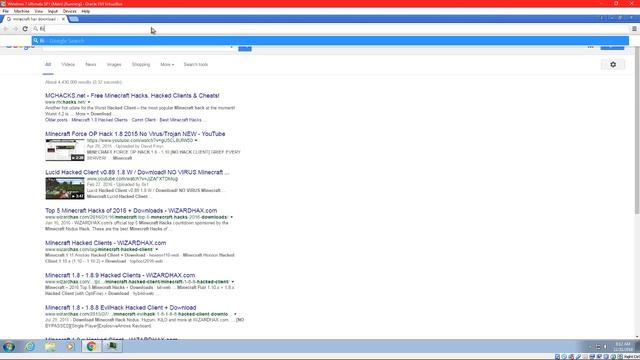The width and height of the screenshot is (640, 360).
Task: Click the Carrot Client sitelink
Action: (x=144, y=120)
